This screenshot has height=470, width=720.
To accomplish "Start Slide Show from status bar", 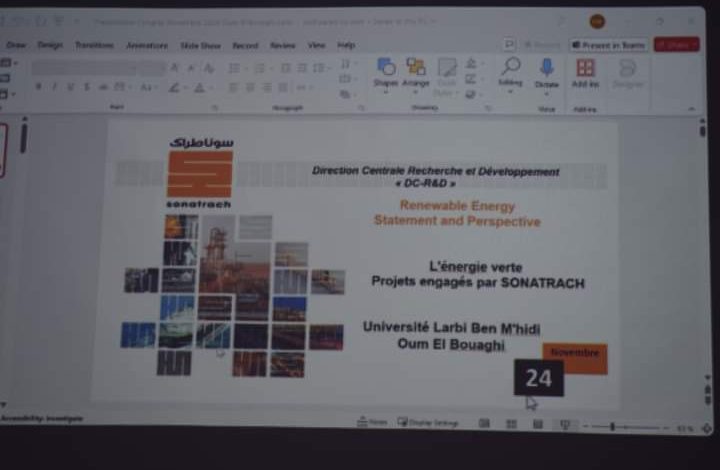I will click(x=565, y=425).
